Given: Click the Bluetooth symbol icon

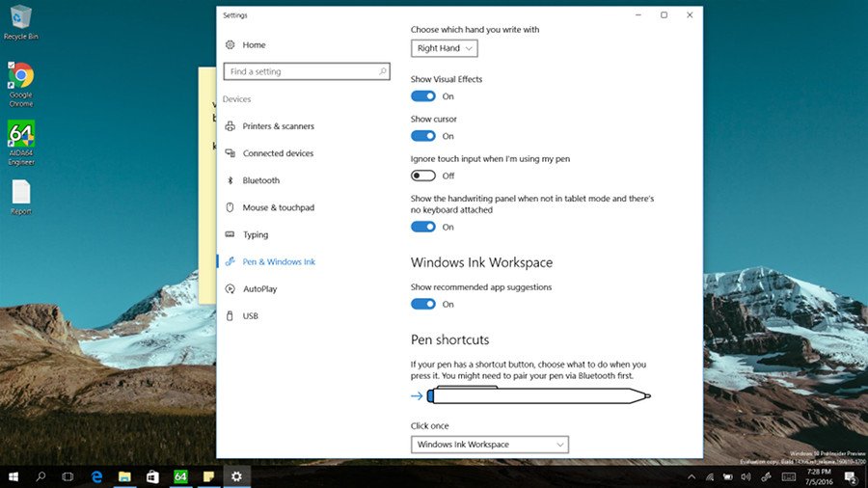Looking at the screenshot, I should point(231,180).
